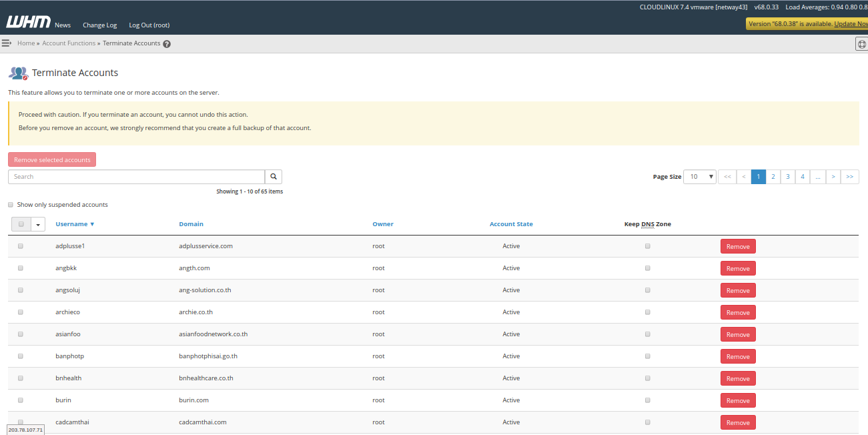
Task: Open the Terminate Accounts help icon
Action: 167,44
